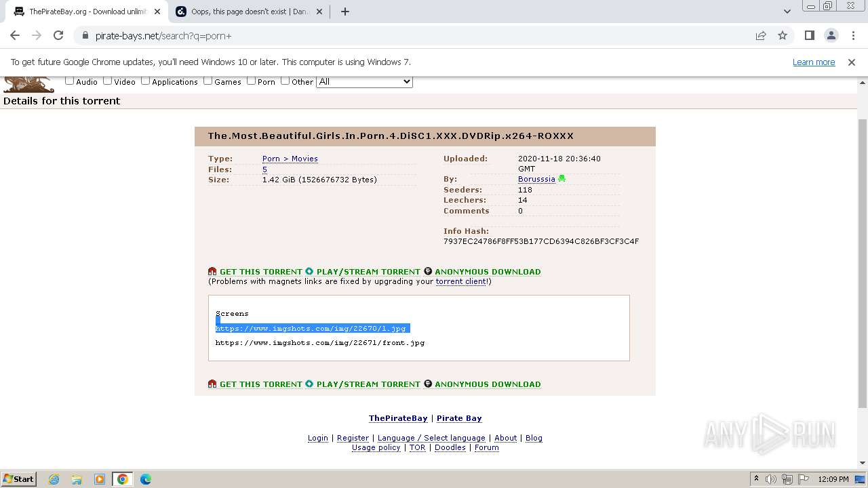Expand the 'All' category dropdown
Viewport: 868px width, 488px height.
[364, 81]
